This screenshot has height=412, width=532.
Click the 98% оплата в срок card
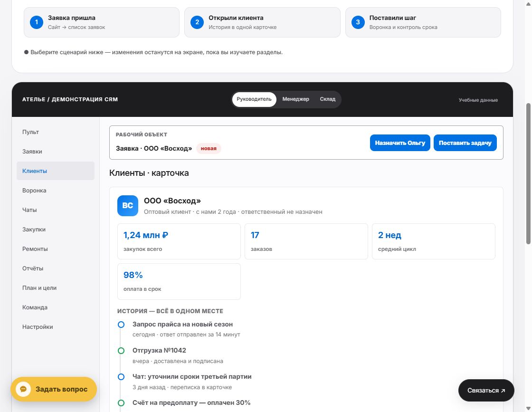pos(179,282)
